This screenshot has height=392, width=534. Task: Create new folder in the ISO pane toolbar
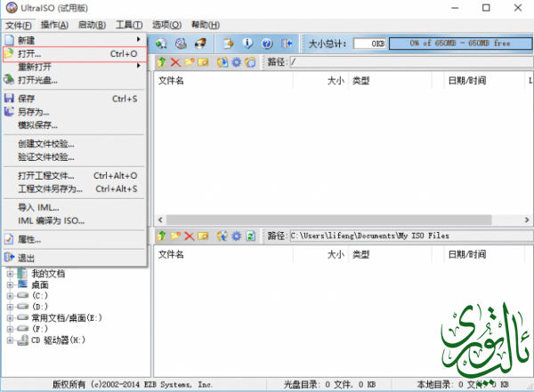tap(190, 62)
